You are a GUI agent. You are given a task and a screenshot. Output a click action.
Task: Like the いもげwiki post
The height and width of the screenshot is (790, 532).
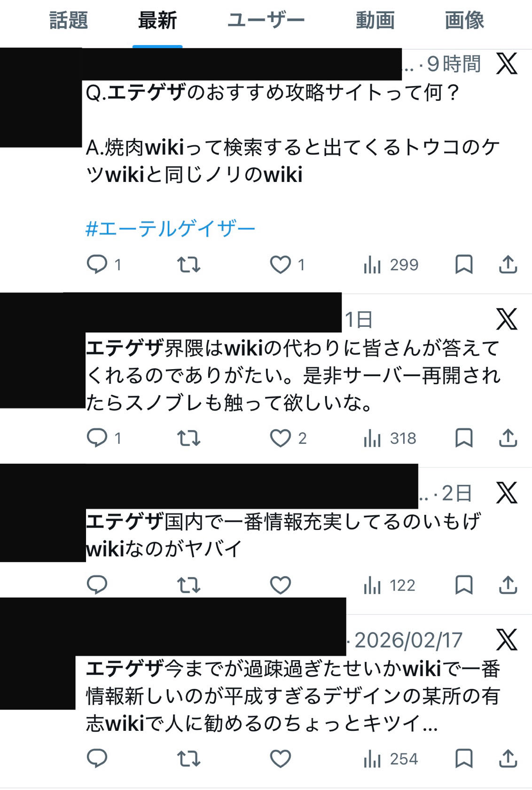pyautogui.click(x=281, y=585)
